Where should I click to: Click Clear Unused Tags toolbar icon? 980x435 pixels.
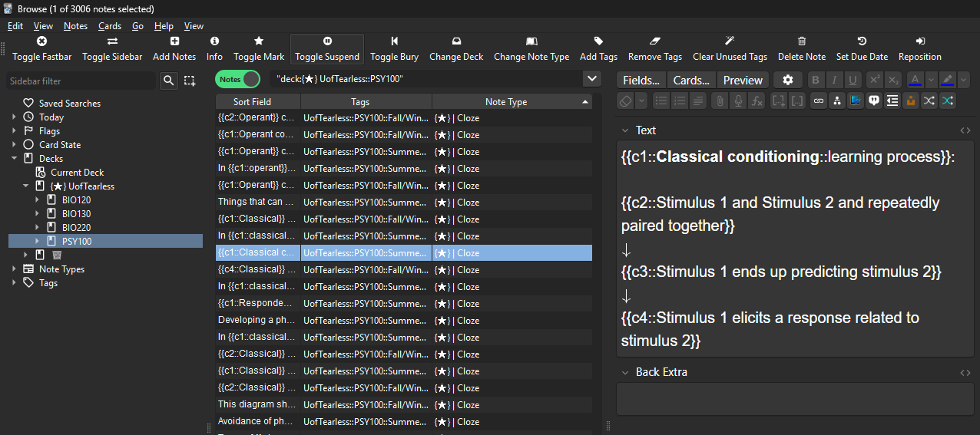[730, 41]
